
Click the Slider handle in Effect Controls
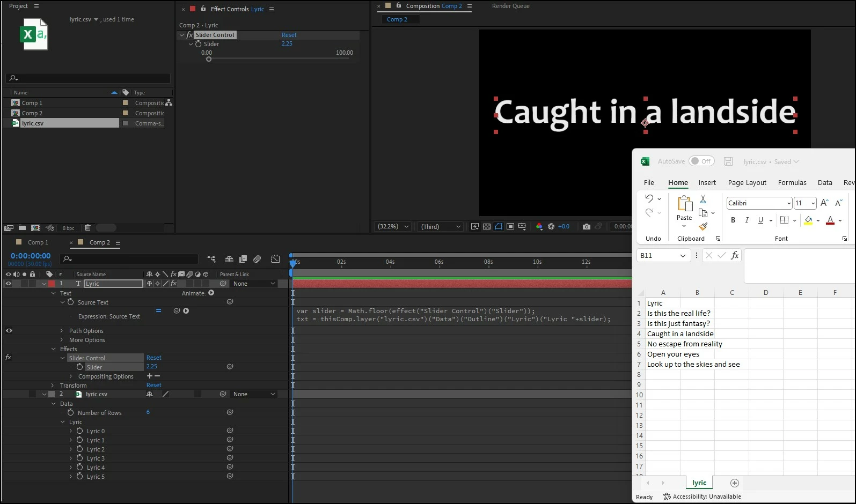[209, 59]
